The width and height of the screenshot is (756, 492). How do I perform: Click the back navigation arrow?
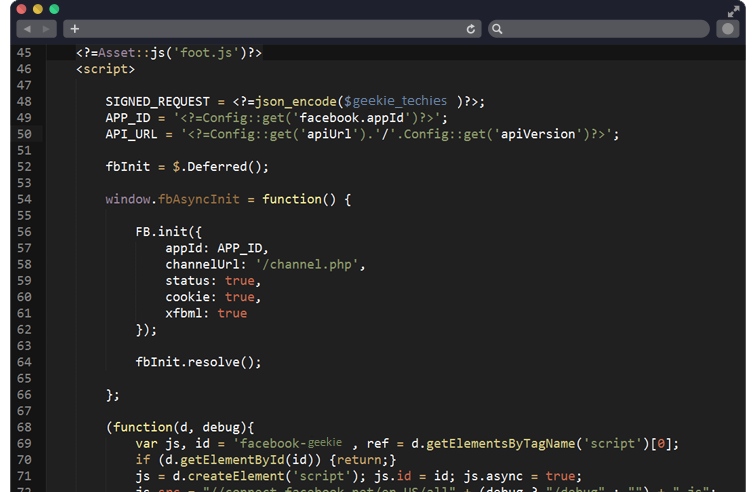[27, 29]
